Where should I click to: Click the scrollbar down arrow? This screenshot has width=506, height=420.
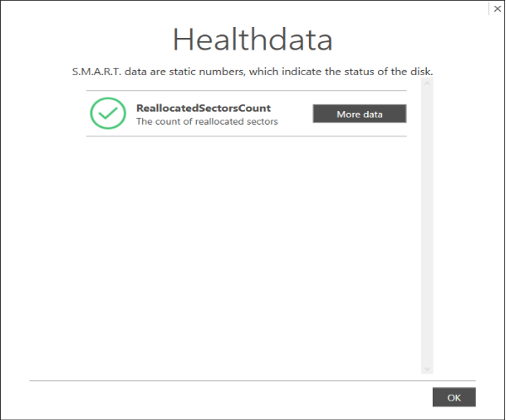[427, 369]
